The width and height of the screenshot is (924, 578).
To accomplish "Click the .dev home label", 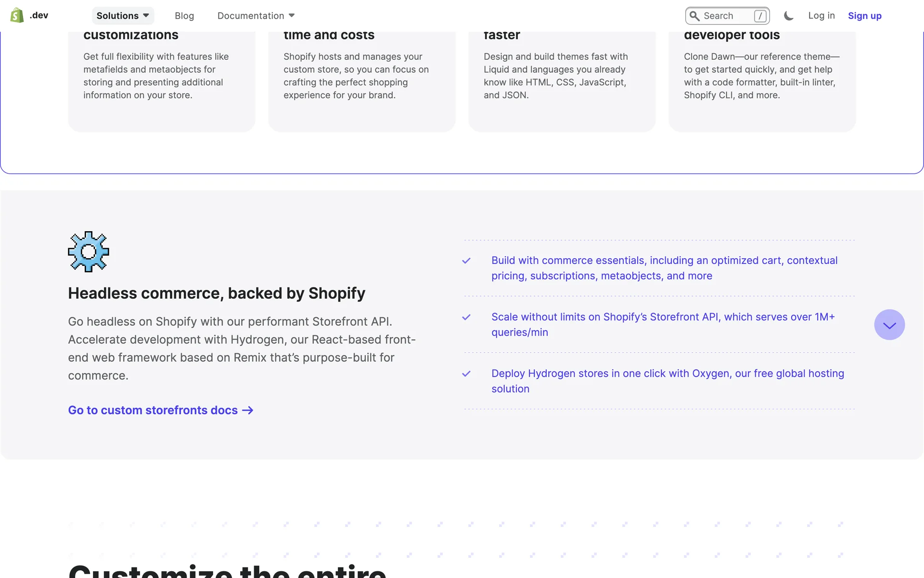I will point(39,15).
